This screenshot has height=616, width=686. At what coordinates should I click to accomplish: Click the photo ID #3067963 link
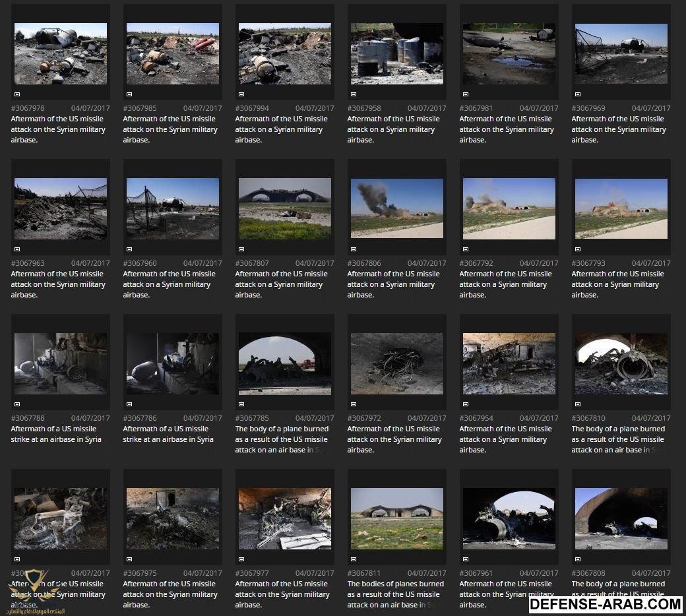[28, 263]
